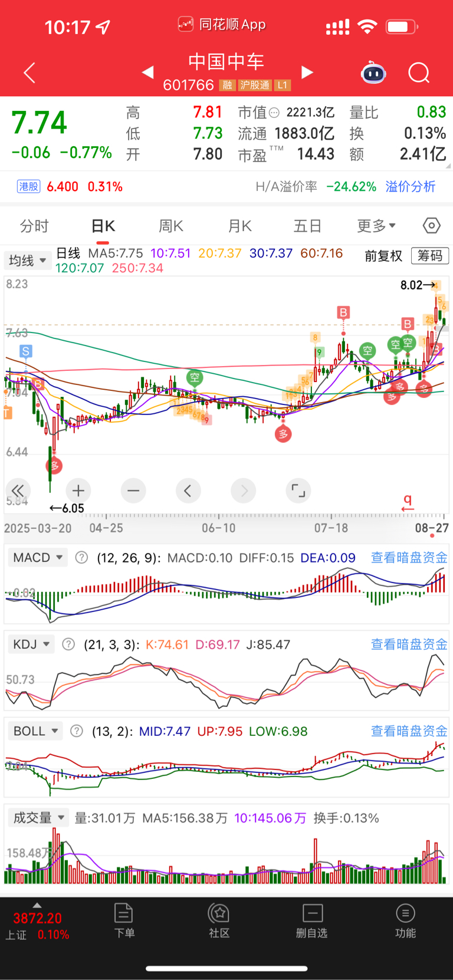Open the search magnifier
Image resolution: width=453 pixels, height=980 pixels.
coord(419,73)
